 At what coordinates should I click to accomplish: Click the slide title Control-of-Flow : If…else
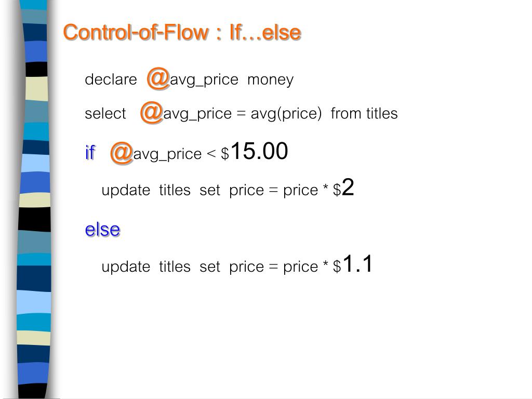[182, 33]
